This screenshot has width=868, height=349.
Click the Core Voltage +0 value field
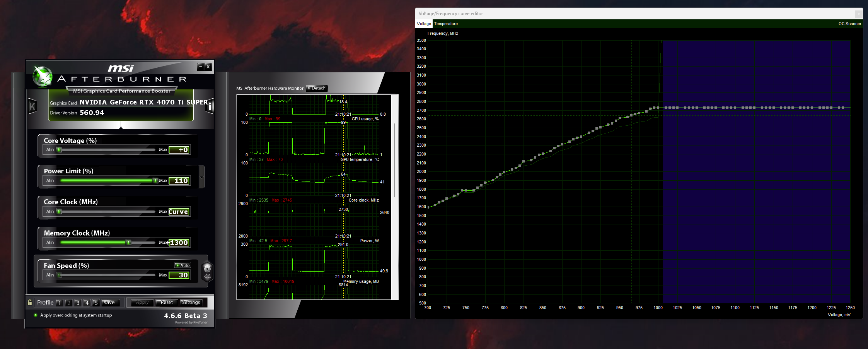coord(179,150)
